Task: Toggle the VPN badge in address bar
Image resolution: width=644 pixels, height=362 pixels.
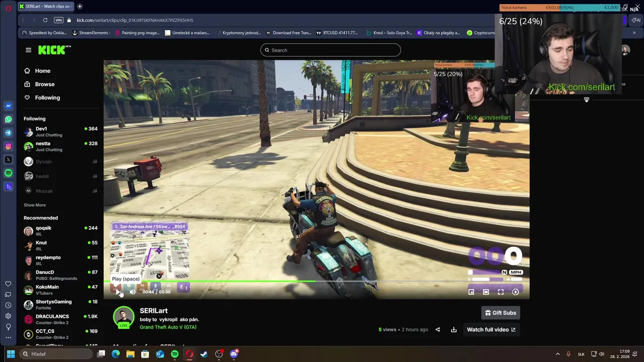Action: point(59,20)
